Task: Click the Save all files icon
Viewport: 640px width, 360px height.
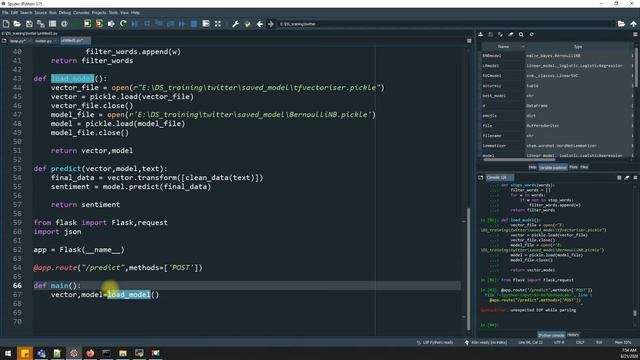Action: [40, 24]
